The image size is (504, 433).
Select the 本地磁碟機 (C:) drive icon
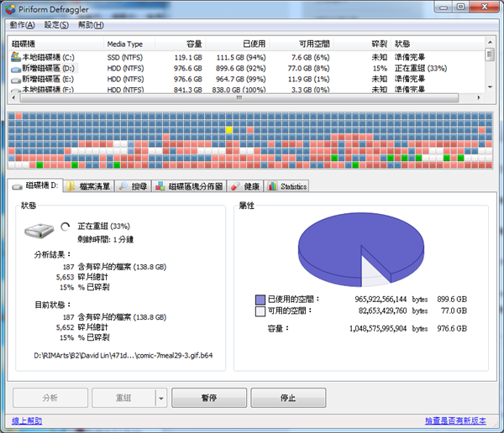coord(16,57)
